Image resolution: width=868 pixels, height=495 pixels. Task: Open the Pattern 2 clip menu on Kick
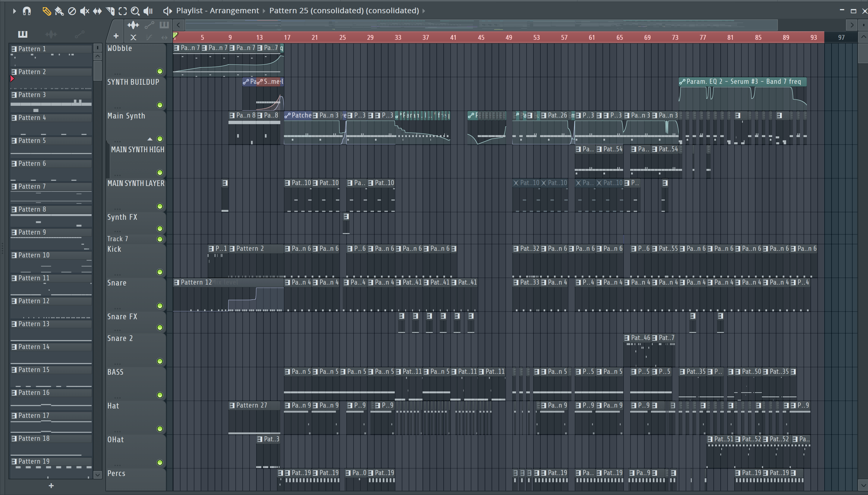tap(232, 248)
